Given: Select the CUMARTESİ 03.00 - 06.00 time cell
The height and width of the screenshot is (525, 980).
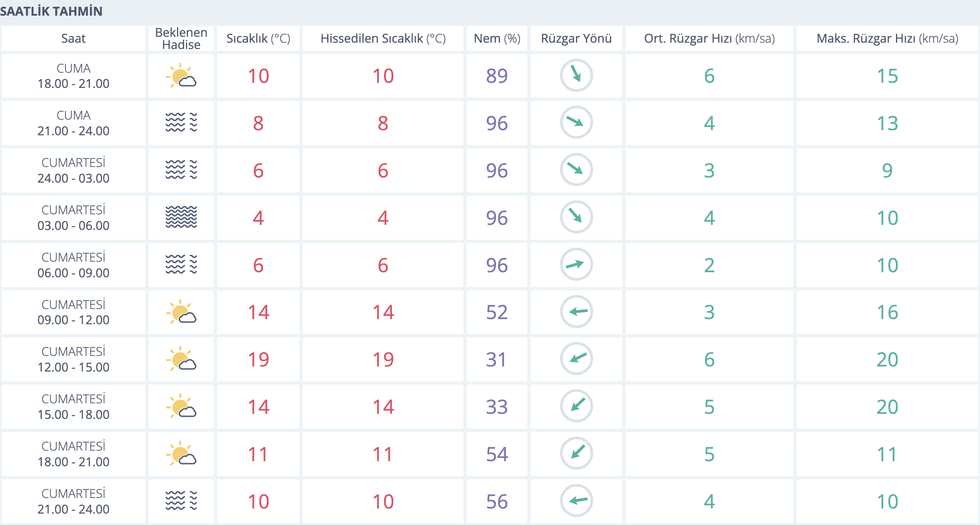Looking at the screenshot, I should click(x=73, y=217).
